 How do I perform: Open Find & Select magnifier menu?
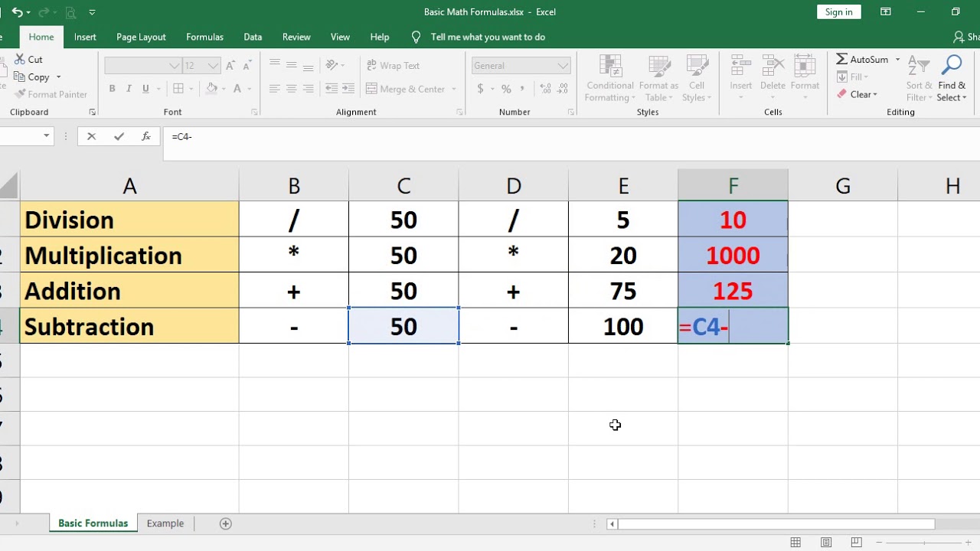(952, 78)
